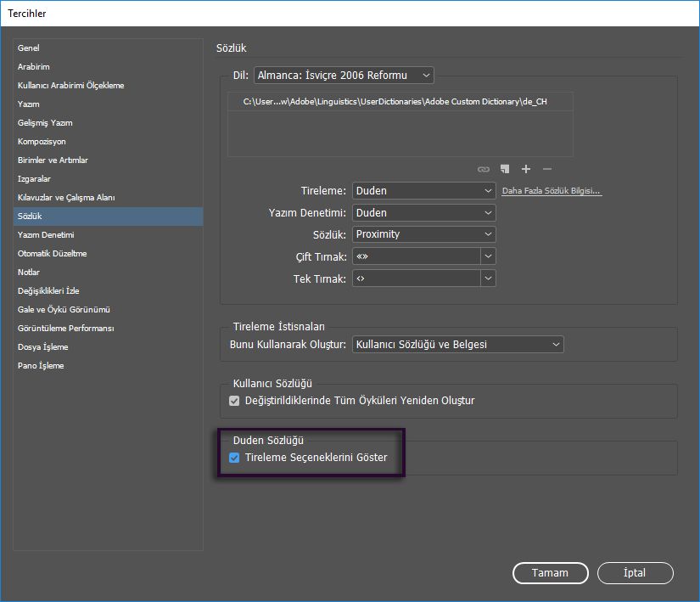Toggle Değiştirildiklerinde Tüm Öyküleri Yeniden Oluştur checkbox
700x602 pixels.
(x=234, y=401)
